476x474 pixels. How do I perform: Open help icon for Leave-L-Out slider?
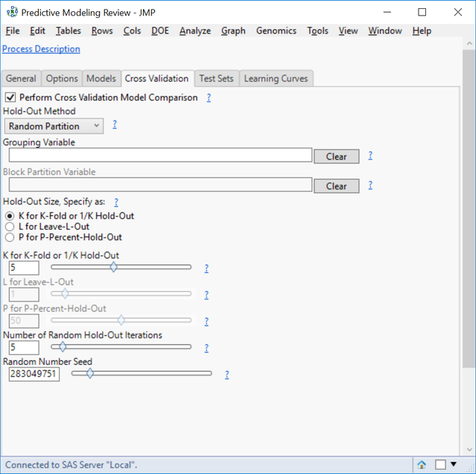point(206,295)
